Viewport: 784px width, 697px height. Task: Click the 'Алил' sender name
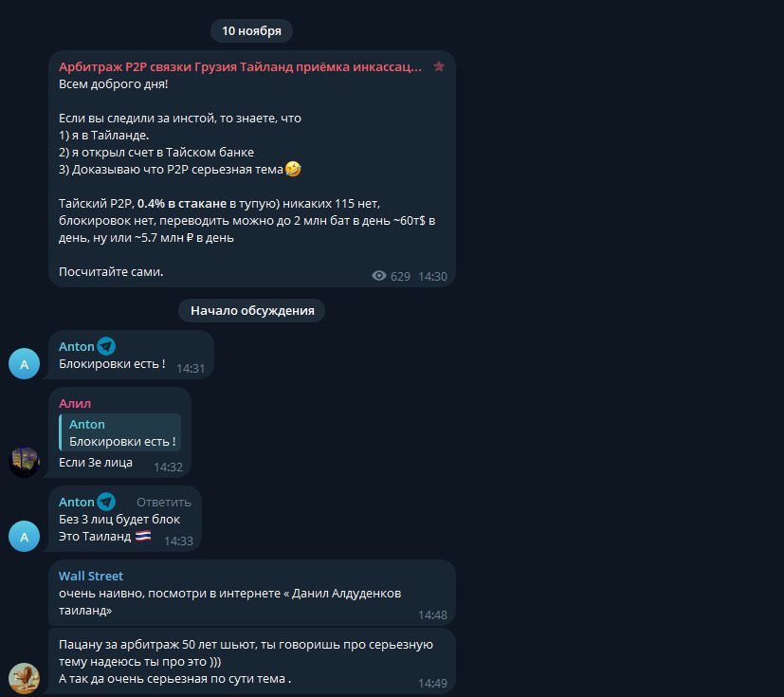pos(75,403)
